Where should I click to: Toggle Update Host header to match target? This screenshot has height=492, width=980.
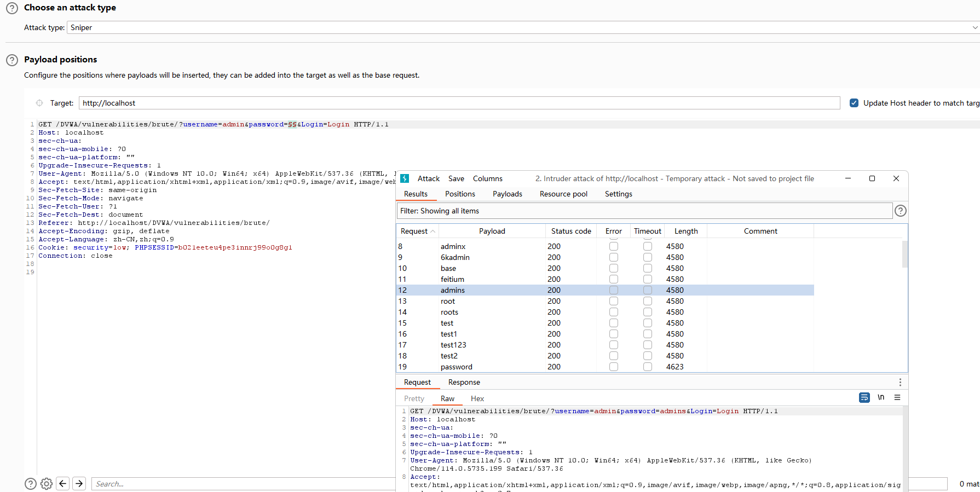click(854, 103)
